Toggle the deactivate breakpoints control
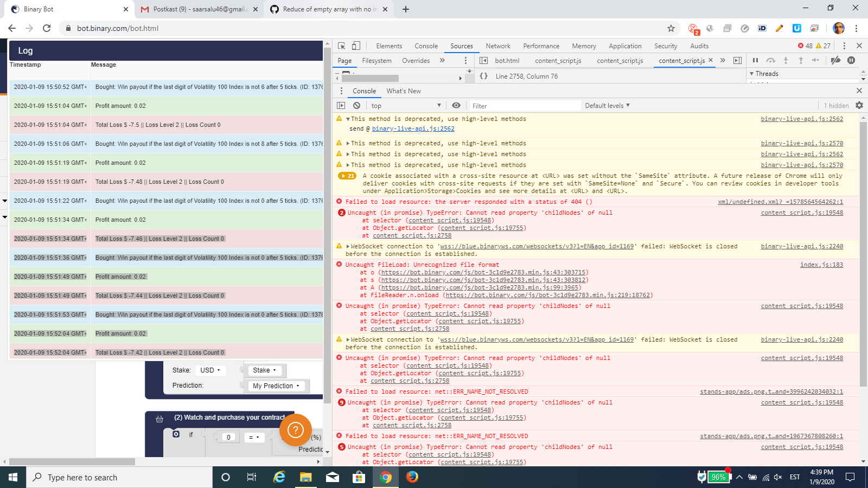This screenshot has height=488, width=868. 836,60
